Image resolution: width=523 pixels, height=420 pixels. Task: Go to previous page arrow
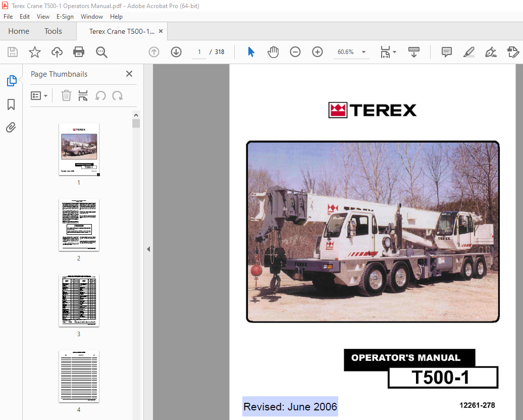click(x=154, y=52)
